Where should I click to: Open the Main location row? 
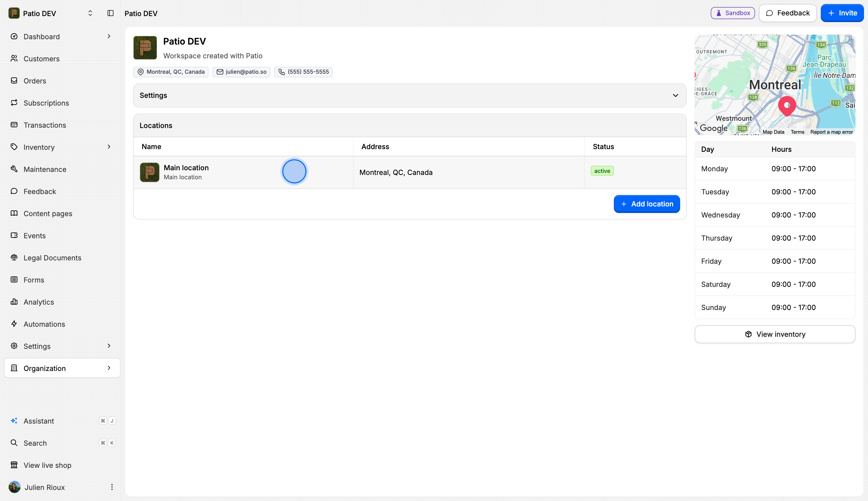[x=410, y=172]
